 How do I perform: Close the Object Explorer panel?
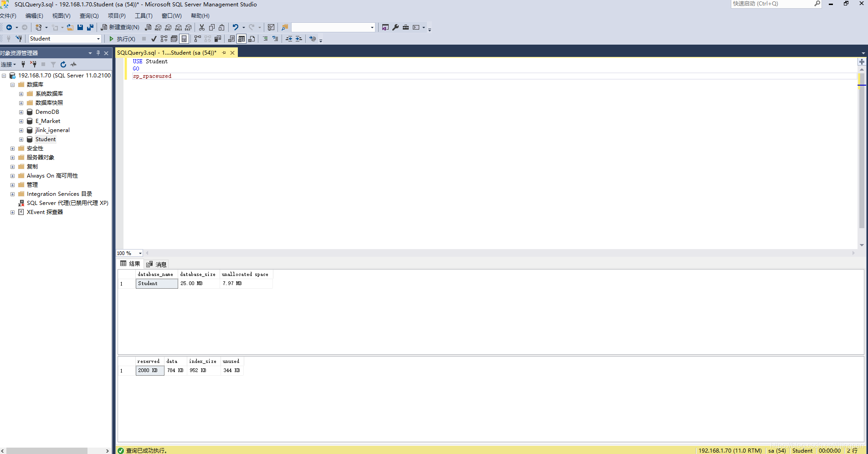pos(106,53)
